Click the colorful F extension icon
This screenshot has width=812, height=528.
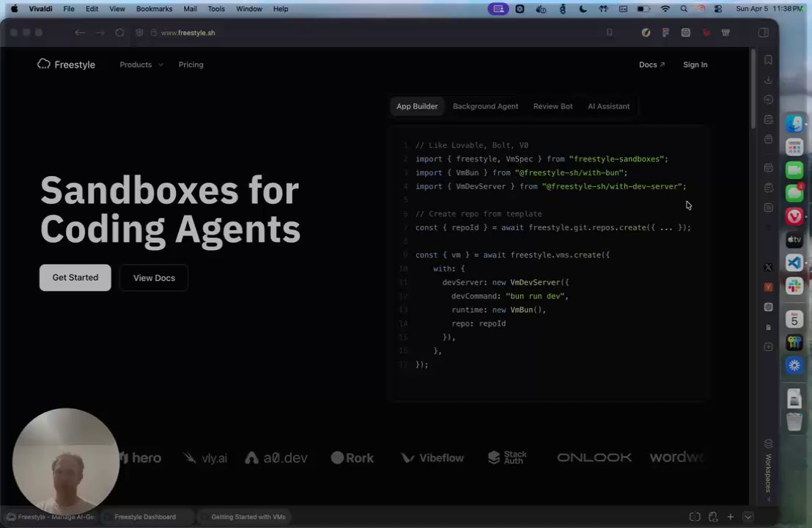pyautogui.click(x=666, y=33)
